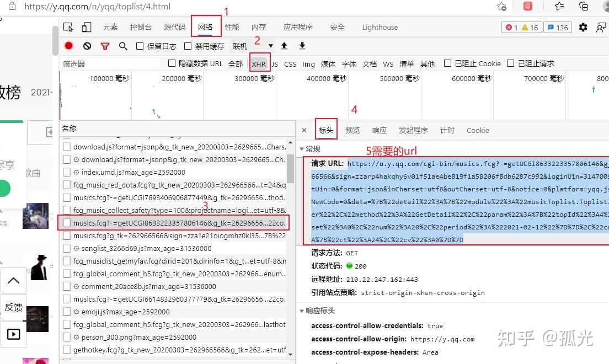This screenshot has width=609, height=364.
Task: Enable 保留日志 preserve log checkbox
Action: coord(140,46)
